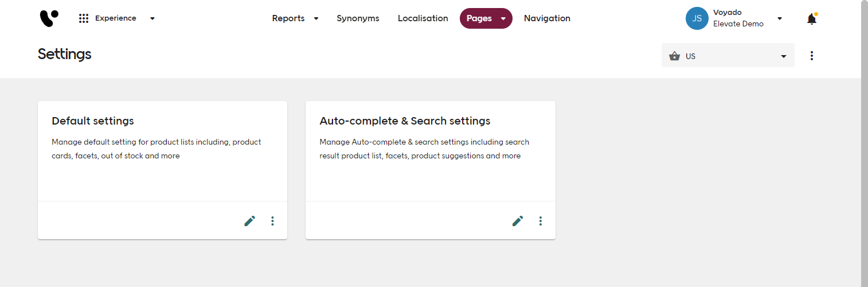Expand the Voyado Elevate Demo account menu
This screenshot has height=287, width=868.
pos(779,18)
